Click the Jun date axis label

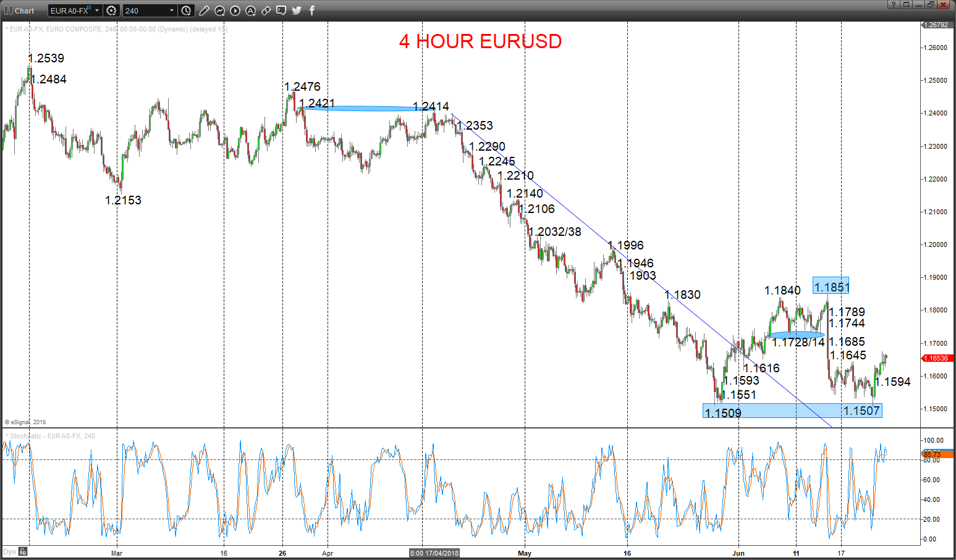[x=738, y=553]
